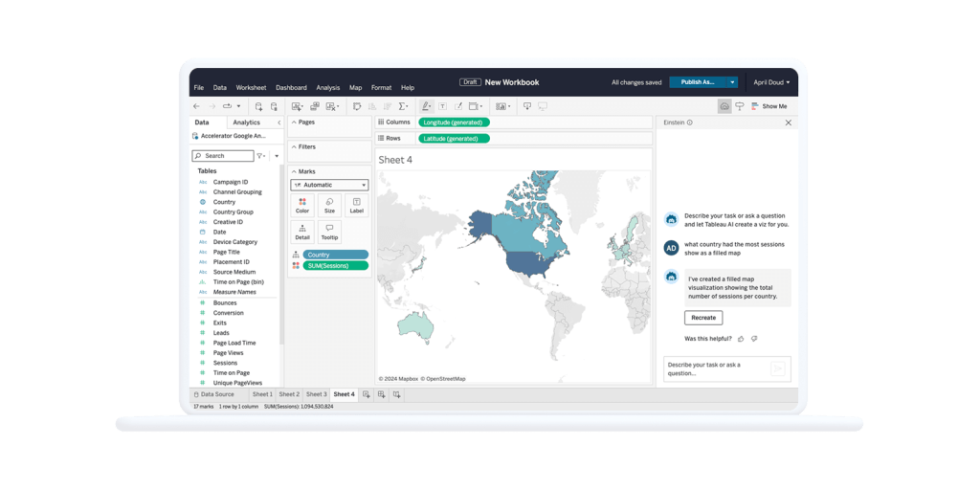Select the SUM(Sessions) color pill
Screen dimensions: 980x490
pos(336,266)
